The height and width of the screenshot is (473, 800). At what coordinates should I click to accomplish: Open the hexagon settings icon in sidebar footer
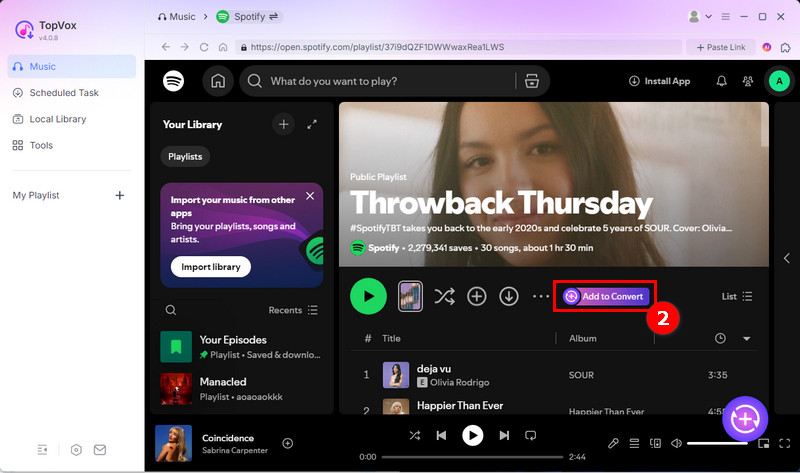pos(76,450)
